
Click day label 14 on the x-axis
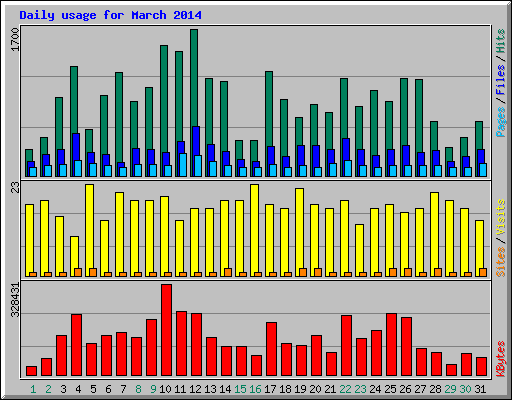point(225,389)
